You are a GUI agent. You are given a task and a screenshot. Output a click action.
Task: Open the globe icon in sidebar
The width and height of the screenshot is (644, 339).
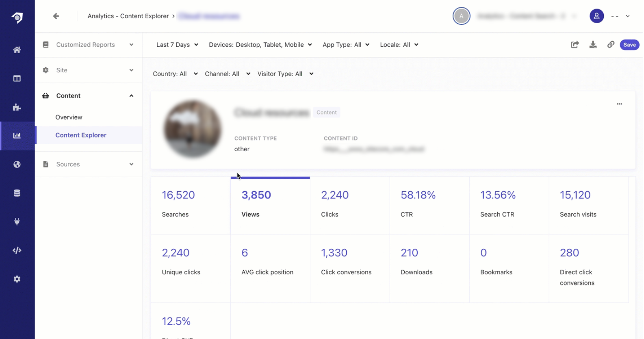(17, 165)
